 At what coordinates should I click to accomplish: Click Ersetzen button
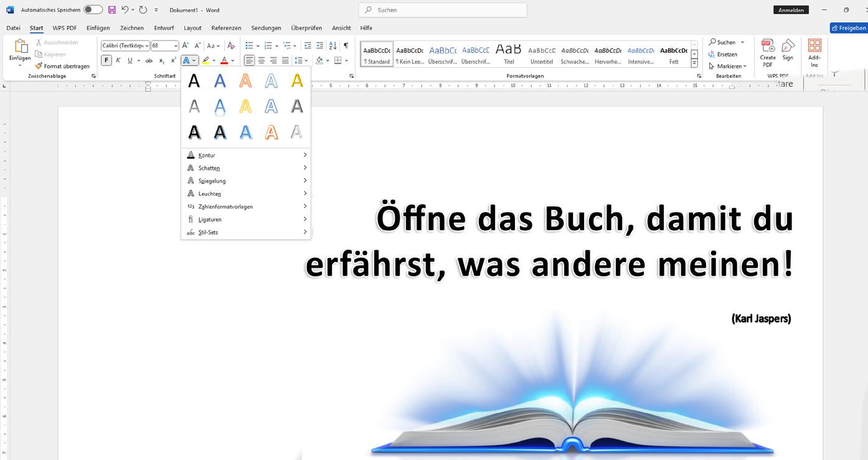point(722,54)
